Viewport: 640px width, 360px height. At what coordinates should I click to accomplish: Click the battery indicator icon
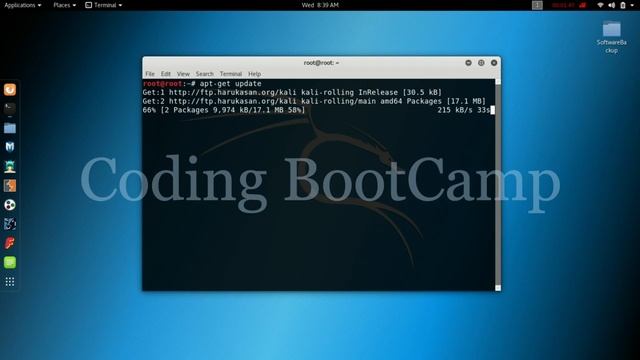(x=623, y=5)
